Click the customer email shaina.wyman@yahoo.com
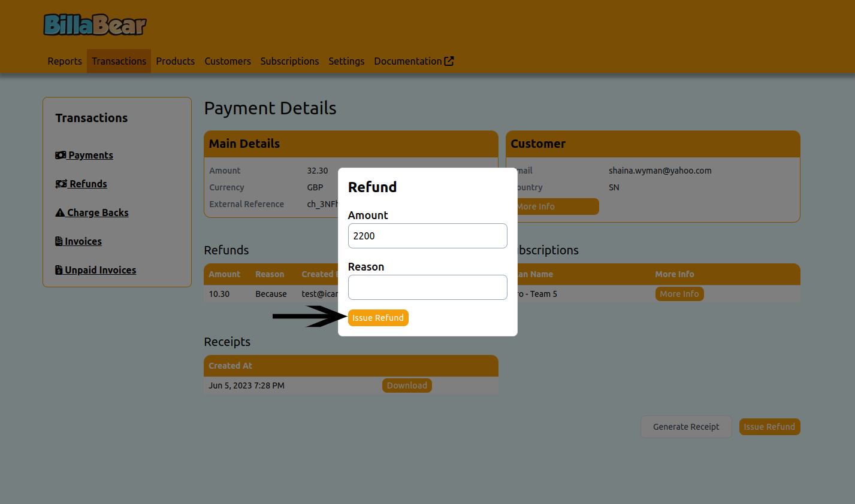 [x=660, y=171]
